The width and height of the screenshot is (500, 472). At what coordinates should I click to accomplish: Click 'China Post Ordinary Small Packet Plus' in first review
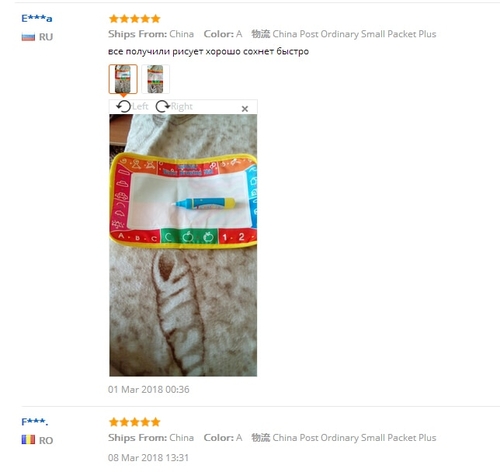[354, 34]
